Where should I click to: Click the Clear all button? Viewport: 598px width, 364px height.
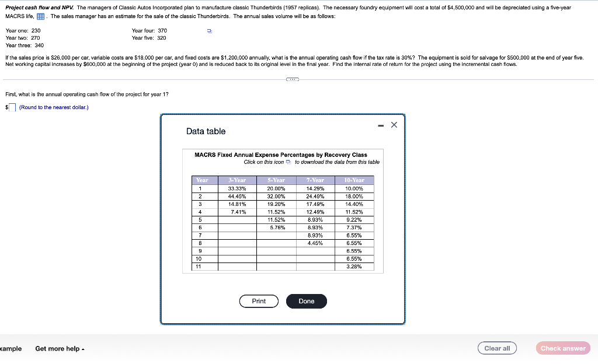[497, 348]
